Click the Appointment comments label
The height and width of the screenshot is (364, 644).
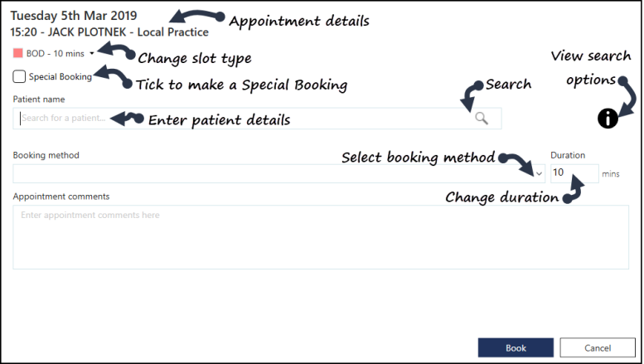point(61,197)
